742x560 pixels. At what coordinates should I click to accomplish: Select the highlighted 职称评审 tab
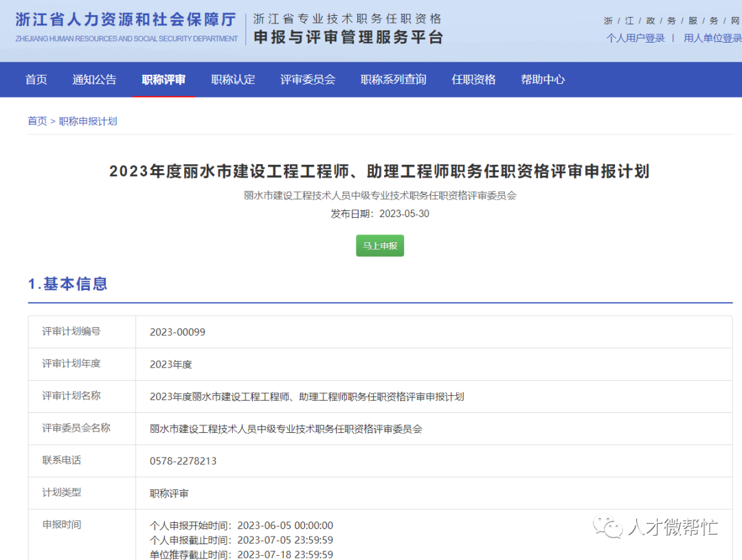click(x=164, y=79)
